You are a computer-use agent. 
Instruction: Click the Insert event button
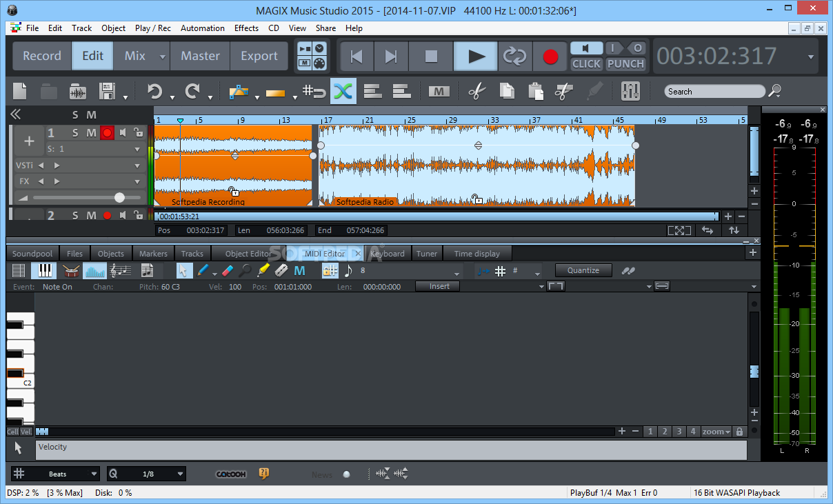pyautogui.click(x=439, y=286)
